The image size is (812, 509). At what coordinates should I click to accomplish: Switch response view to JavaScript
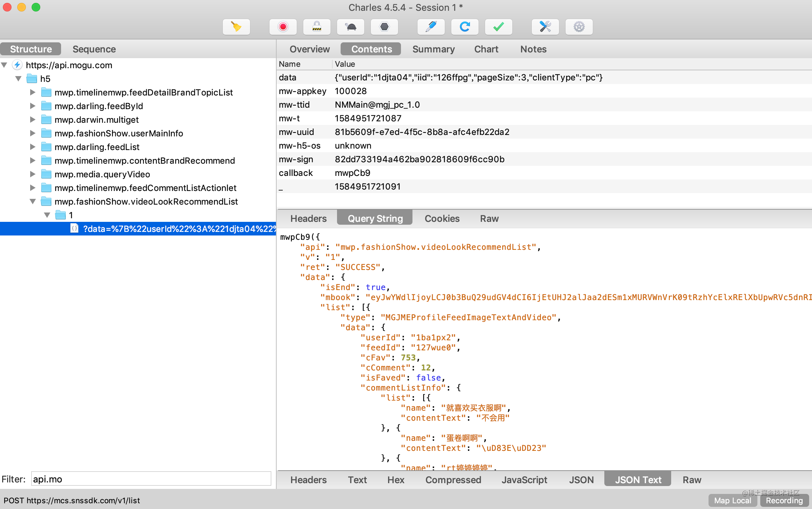[x=524, y=480]
